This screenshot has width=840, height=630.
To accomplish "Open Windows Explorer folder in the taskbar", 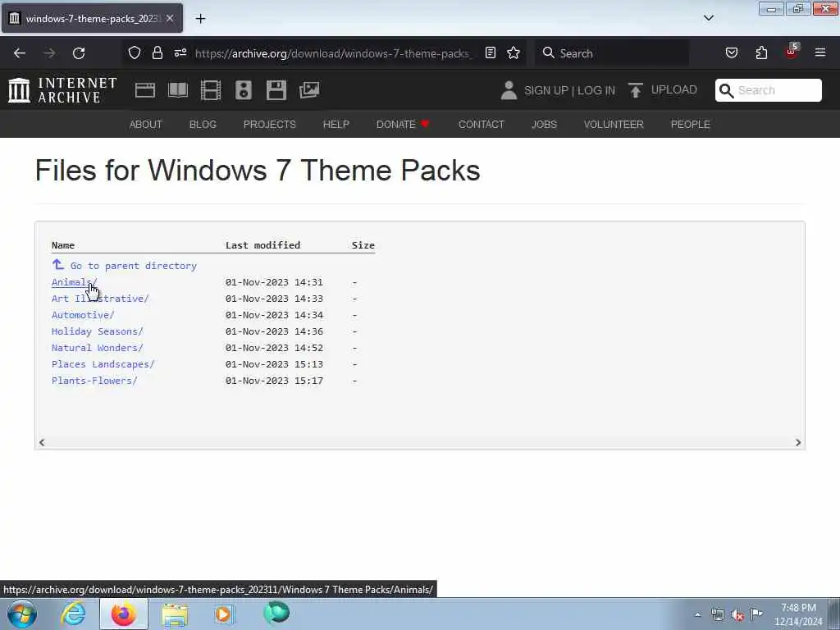I will point(175,614).
